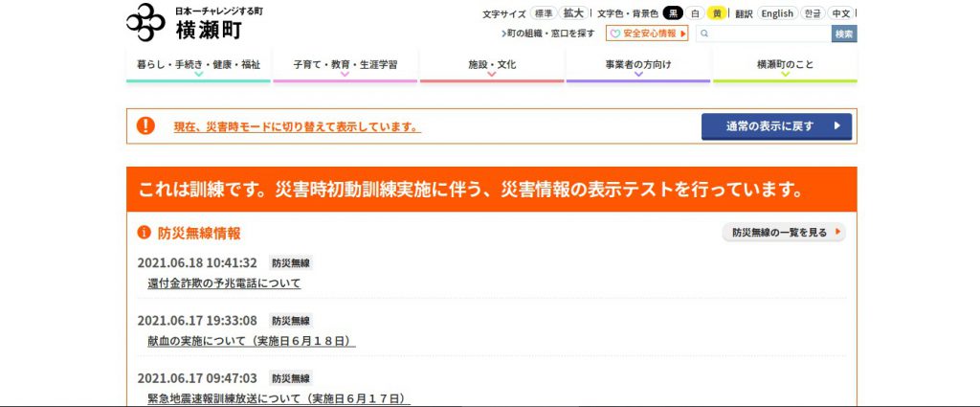Open 防災無線の一覧を見る

[x=784, y=233]
